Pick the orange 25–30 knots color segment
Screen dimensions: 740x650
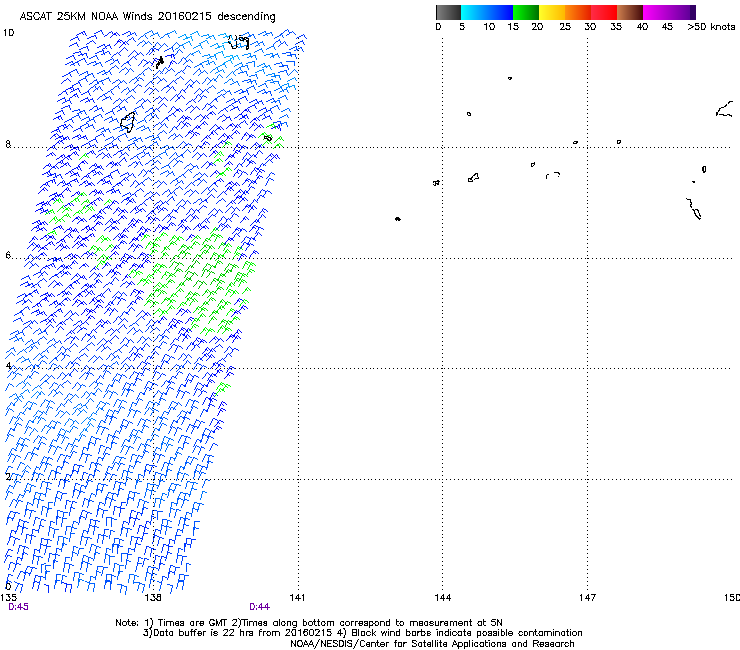[578, 12]
